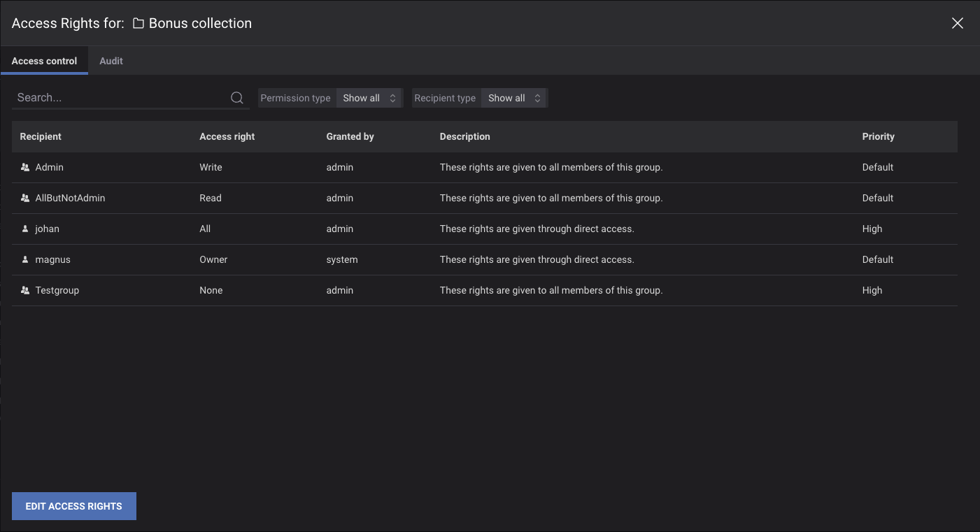Click the description in the johan row
Viewport: 980px width, 532px height.
(x=537, y=229)
